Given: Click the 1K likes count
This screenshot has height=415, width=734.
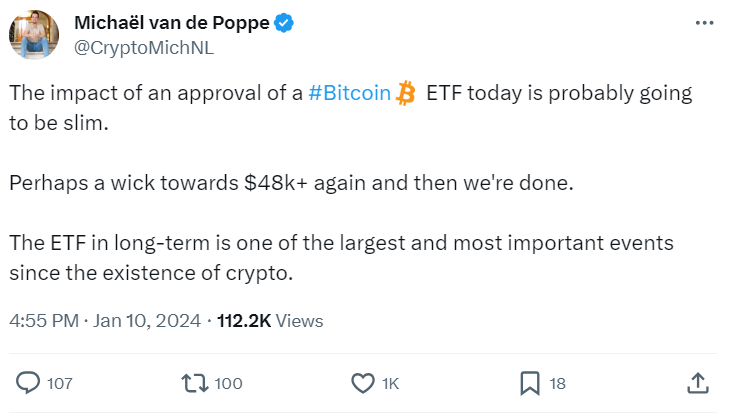Looking at the screenshot, I should tap(391, 383).
